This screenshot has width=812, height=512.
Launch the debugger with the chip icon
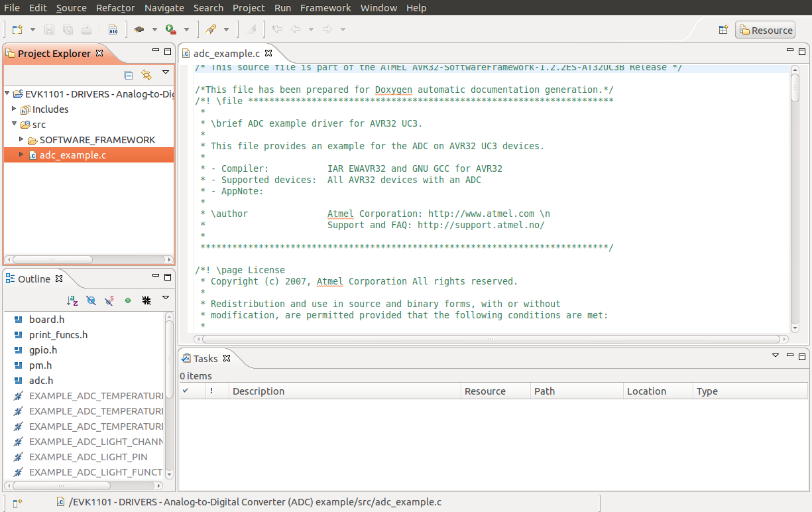coord(138,29)
